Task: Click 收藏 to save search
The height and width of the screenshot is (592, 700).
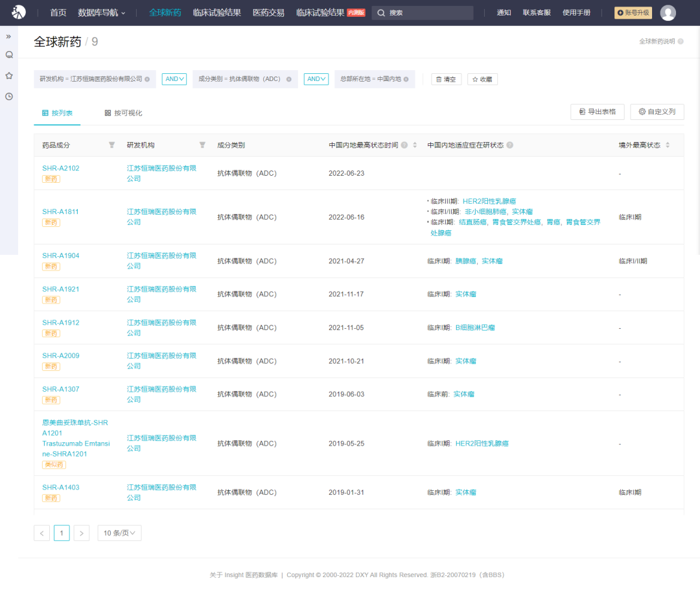Action: coord(482,79)
